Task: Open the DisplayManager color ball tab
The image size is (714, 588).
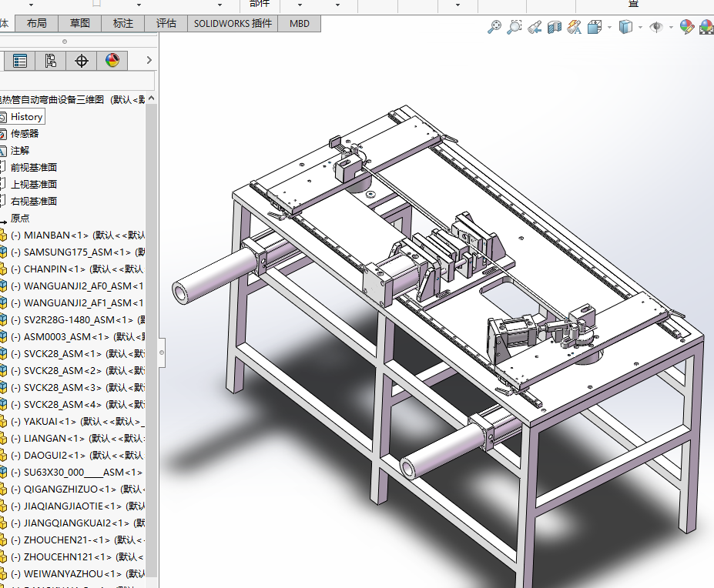Action: pos(112,61)
